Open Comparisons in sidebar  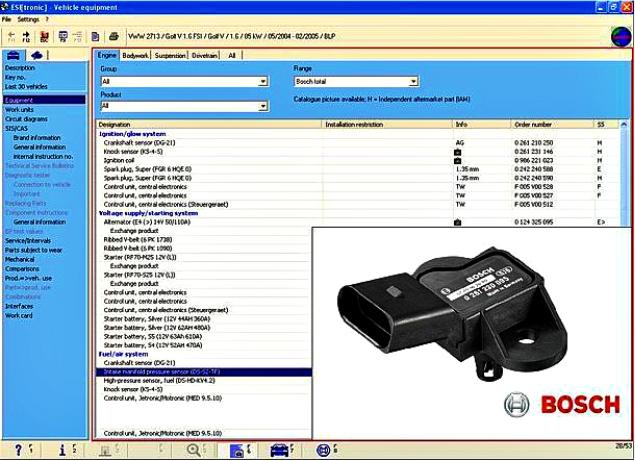click(22, 269)
